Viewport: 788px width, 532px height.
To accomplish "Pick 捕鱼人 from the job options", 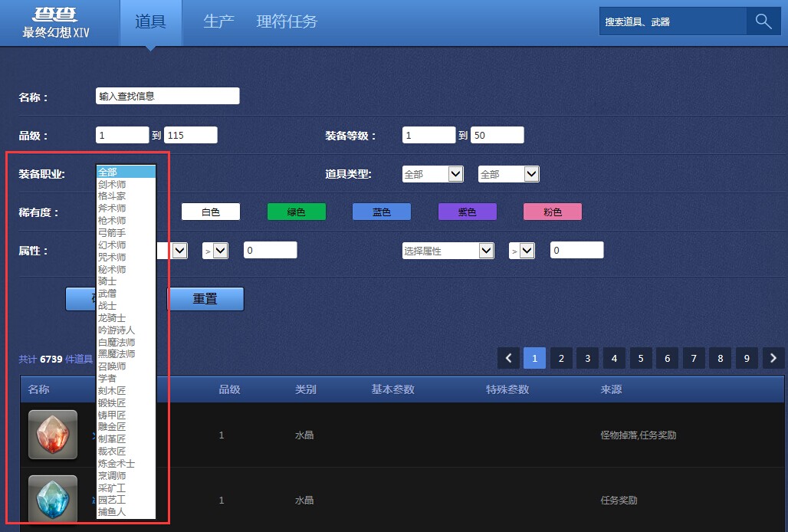I will pyautogui.click(x=112, y=511).
